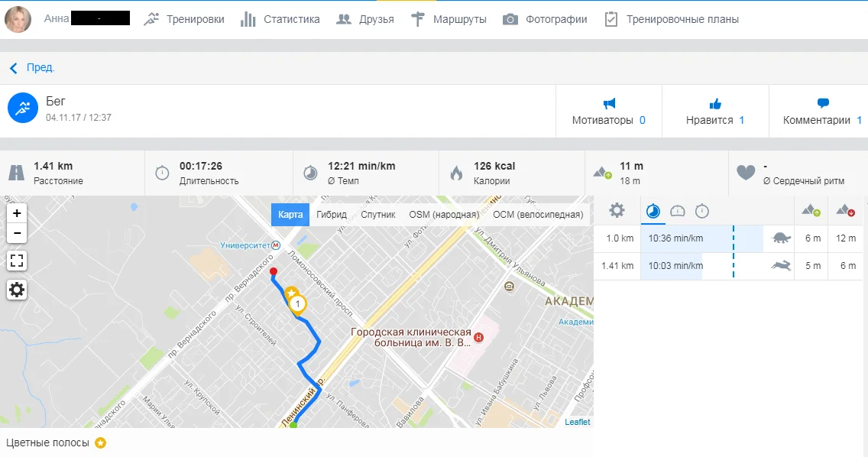Click the 12:21 min/km average pace value

tap(361, 166)
